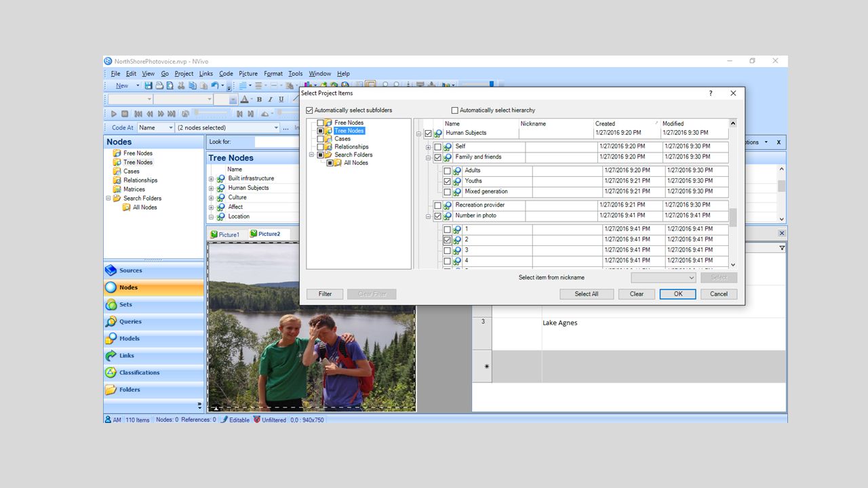868x488 pixels.
Task: Click the Undo arrow icon
Action: point(214,85)
